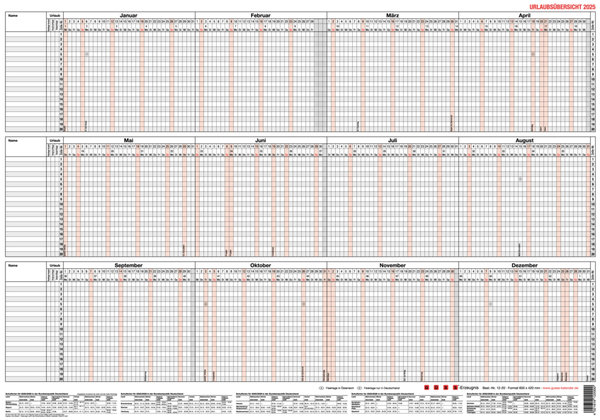Select the Dezember month header
Image resolution: width=600 pixels, height=420 pixels.
525,265
